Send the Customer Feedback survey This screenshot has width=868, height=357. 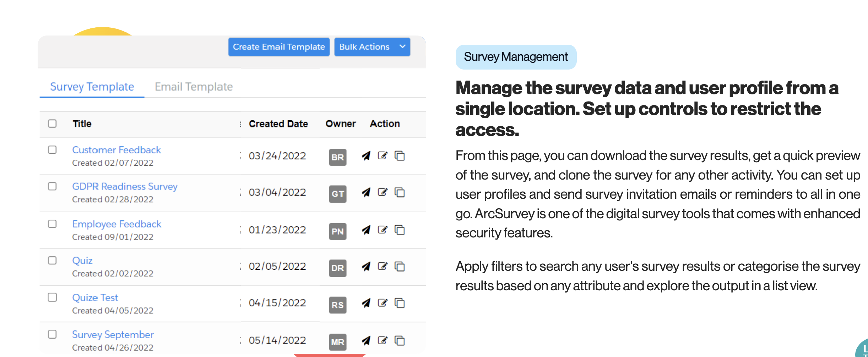366,156
